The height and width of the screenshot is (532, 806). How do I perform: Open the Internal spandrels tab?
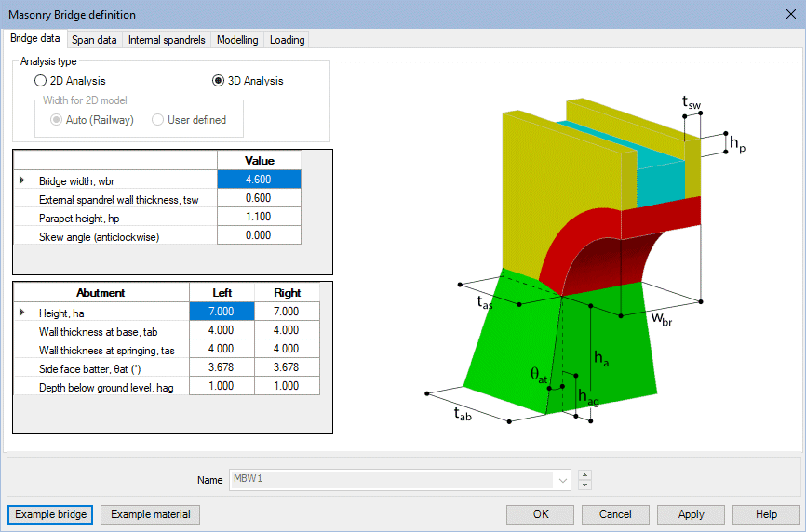(168, 40)
